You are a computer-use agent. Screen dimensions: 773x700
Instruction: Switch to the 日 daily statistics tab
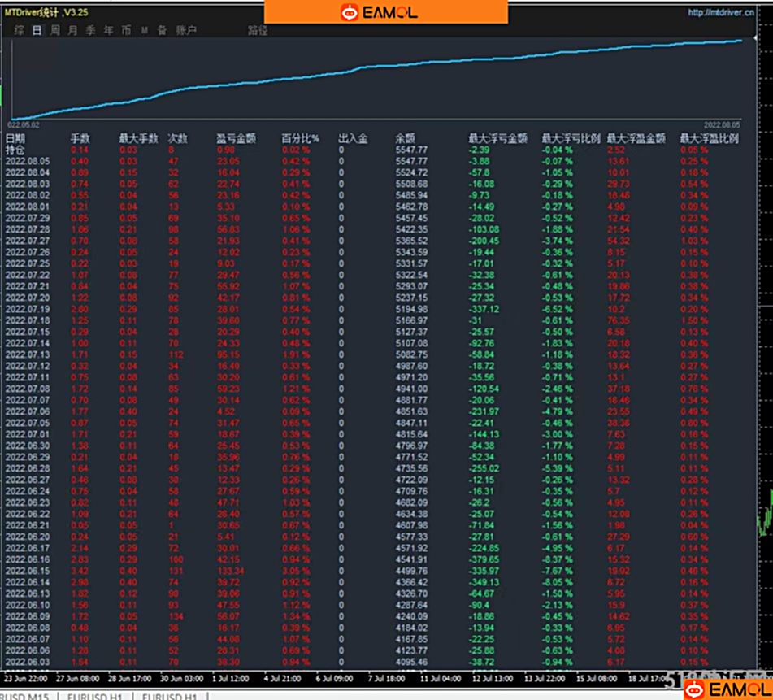(37, 30)
